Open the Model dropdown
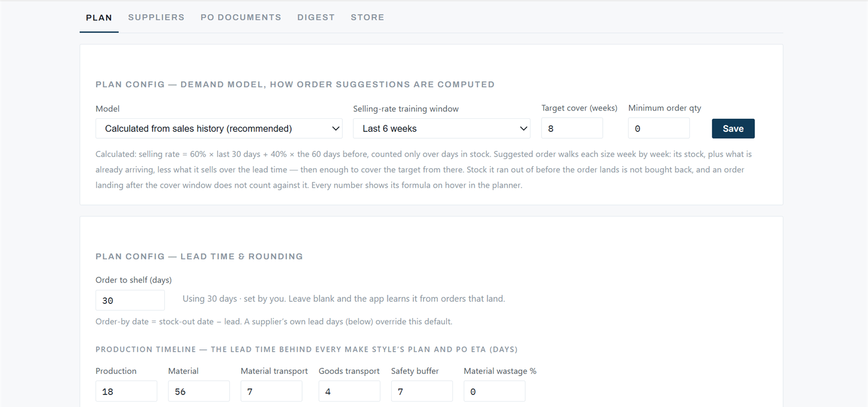The height and width of the screenshot is (407, 868). (219, 129)
